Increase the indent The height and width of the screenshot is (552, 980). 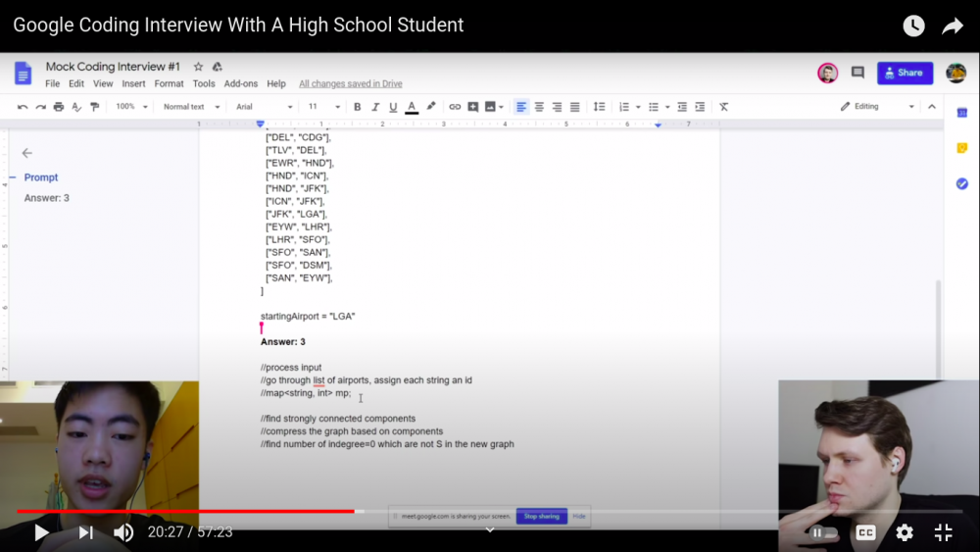[x=700, y=107]
